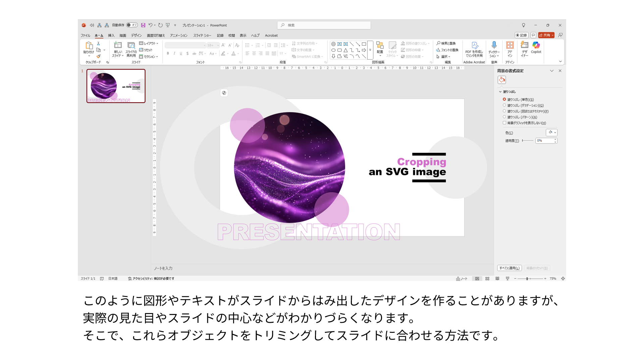Select picture or texture fill radio
The height and width of the screenshot is (362, 644).
coord(504,111)
